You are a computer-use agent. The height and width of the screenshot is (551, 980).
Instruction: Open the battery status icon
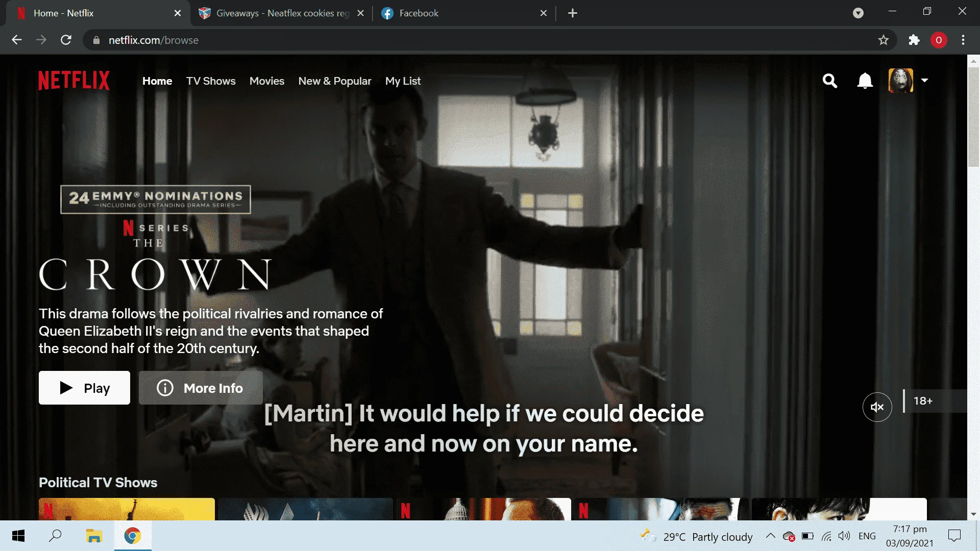coord(807,536)
